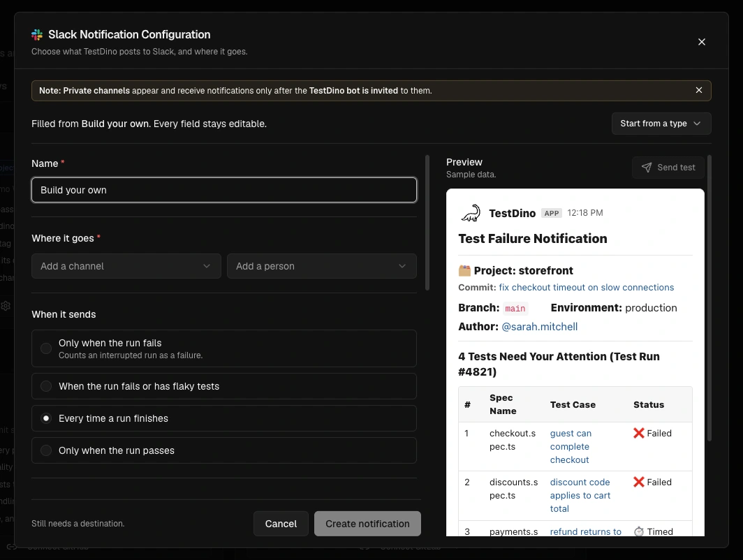Click the preview panel vertical scrollbar
The width and height of the screenshot is (743, 560).
tap(709, 298)
